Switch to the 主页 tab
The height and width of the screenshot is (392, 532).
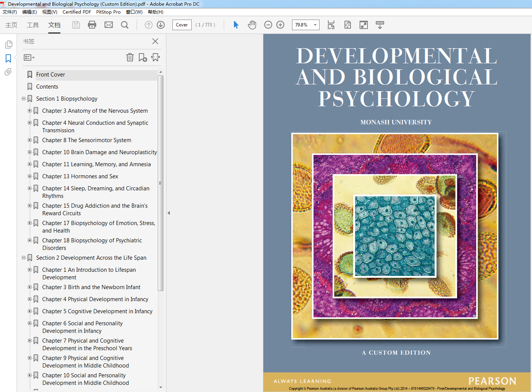11,25
